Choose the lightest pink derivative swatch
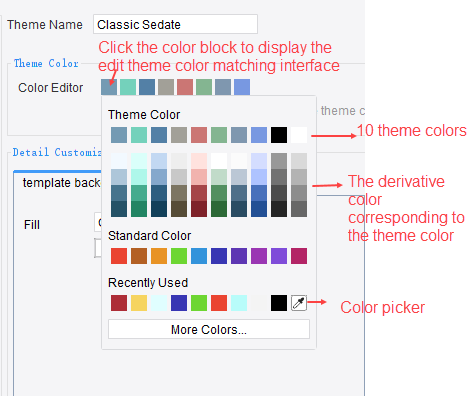 (x=199, y=161)
